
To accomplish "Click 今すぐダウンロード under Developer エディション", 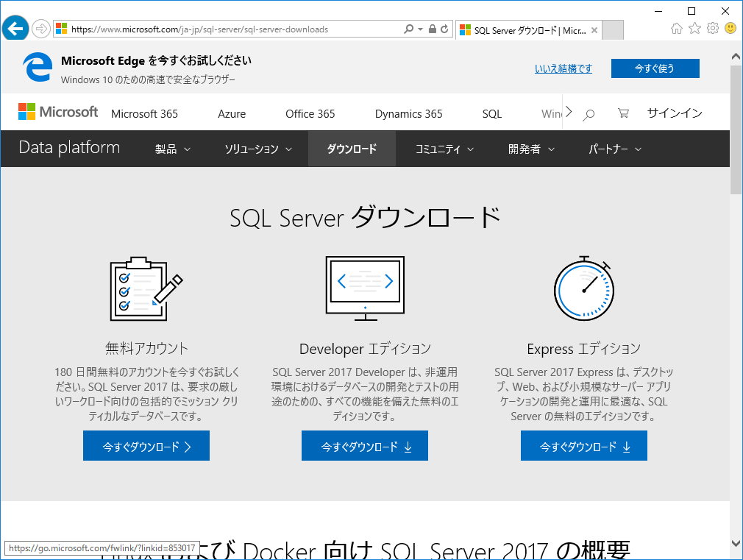I will (x=365, y=446).
